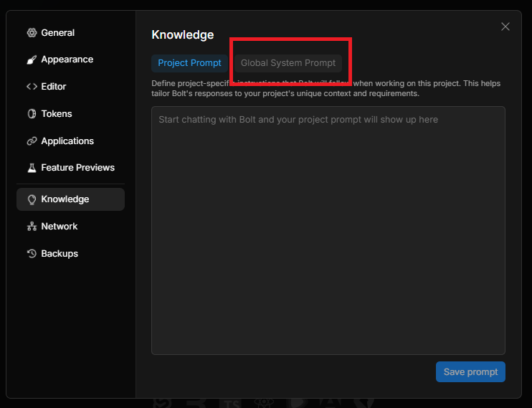
Task: Go to Appearance settings
Action: tap(70, 60)
